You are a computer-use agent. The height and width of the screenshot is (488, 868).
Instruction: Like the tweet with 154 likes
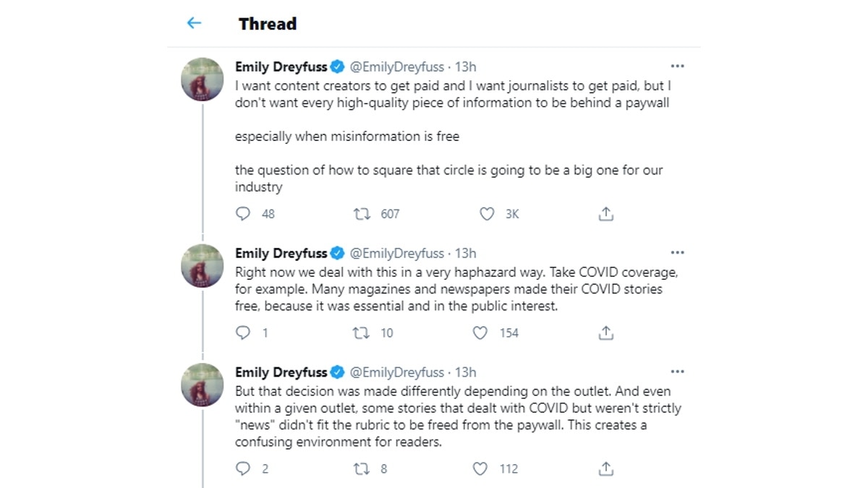[480, 333]
